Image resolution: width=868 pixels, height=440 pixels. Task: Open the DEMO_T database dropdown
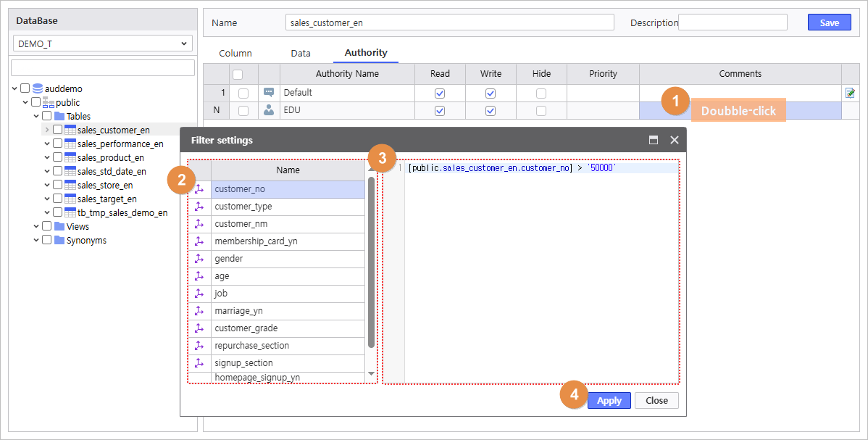tap(102, 43)
